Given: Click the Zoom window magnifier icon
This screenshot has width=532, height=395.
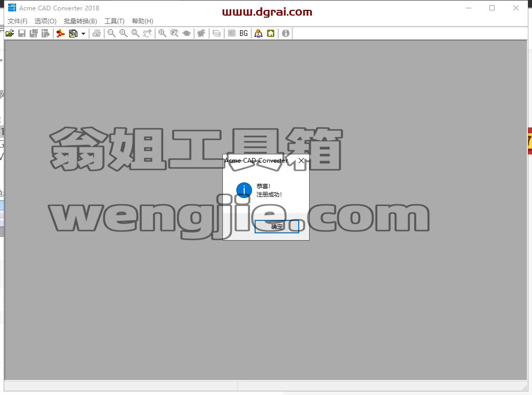Looking at the screenshot, I should pyautogui.click(x=136, y=33).
